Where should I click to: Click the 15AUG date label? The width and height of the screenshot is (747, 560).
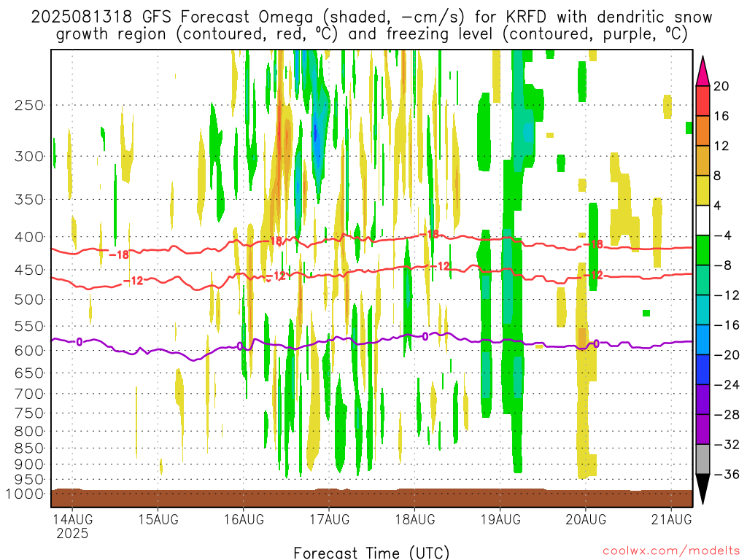(158, 519)
